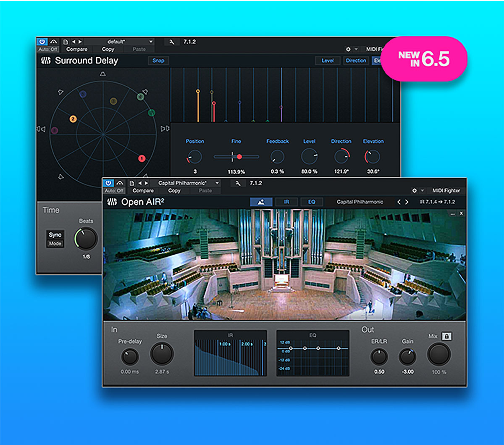This screenshot has height=445, width=504.
Task: Click the wrench icon in Surround Delay toolbar
Action: click(172, 42)
